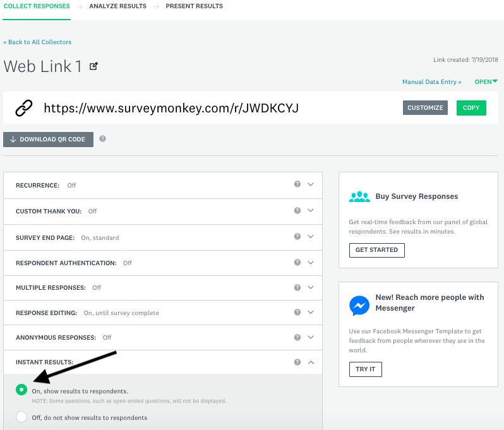The width and height of the screenshot is (504, 430).
Task: Go to Present Results tab
Action: 194,6
